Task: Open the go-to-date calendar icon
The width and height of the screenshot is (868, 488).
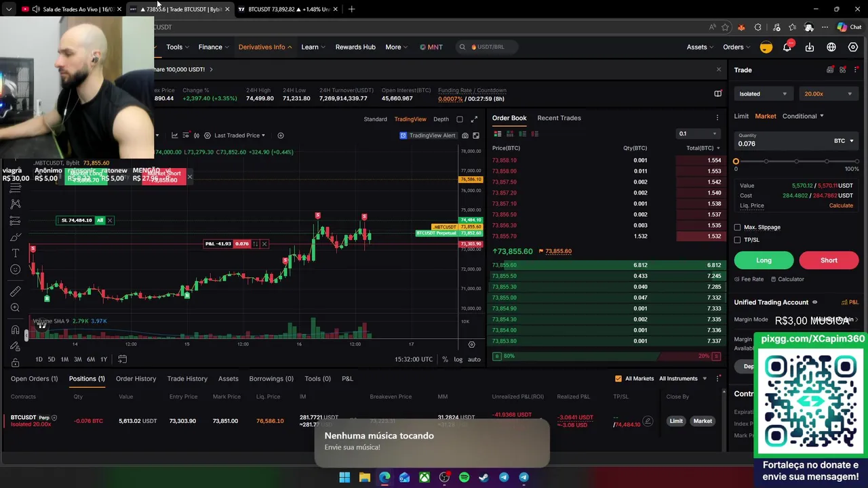Action: 122,359
